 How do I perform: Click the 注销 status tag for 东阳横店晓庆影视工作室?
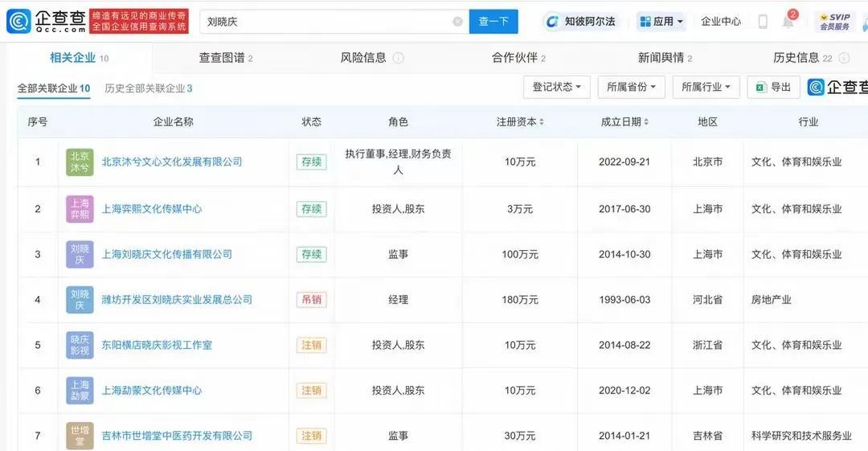click(x=312, y=345)
